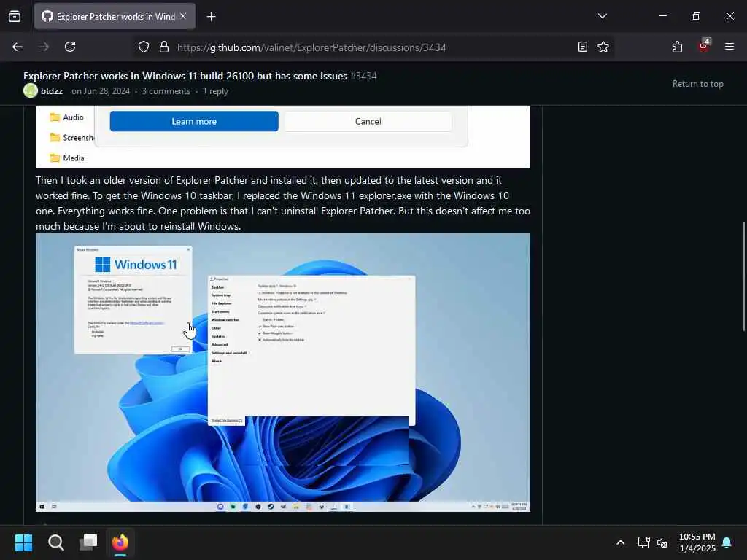
Task: Focus the github.com URL address bar
Action: (311, 47)
